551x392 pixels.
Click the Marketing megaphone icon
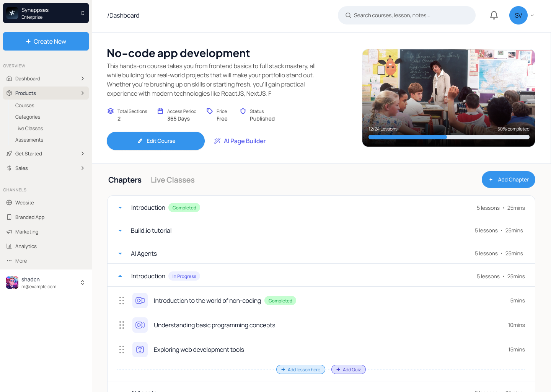point(9,232)
